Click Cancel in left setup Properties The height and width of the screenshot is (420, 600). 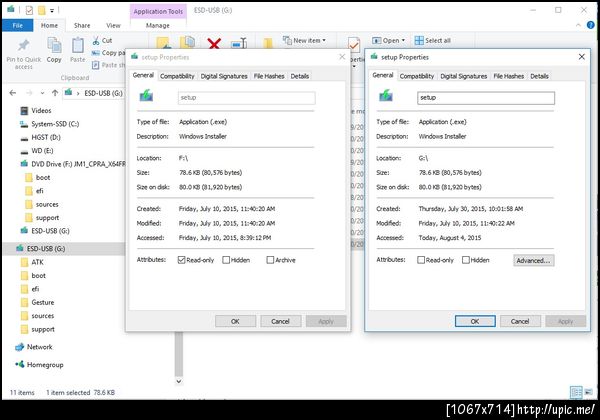pos(280,321)
